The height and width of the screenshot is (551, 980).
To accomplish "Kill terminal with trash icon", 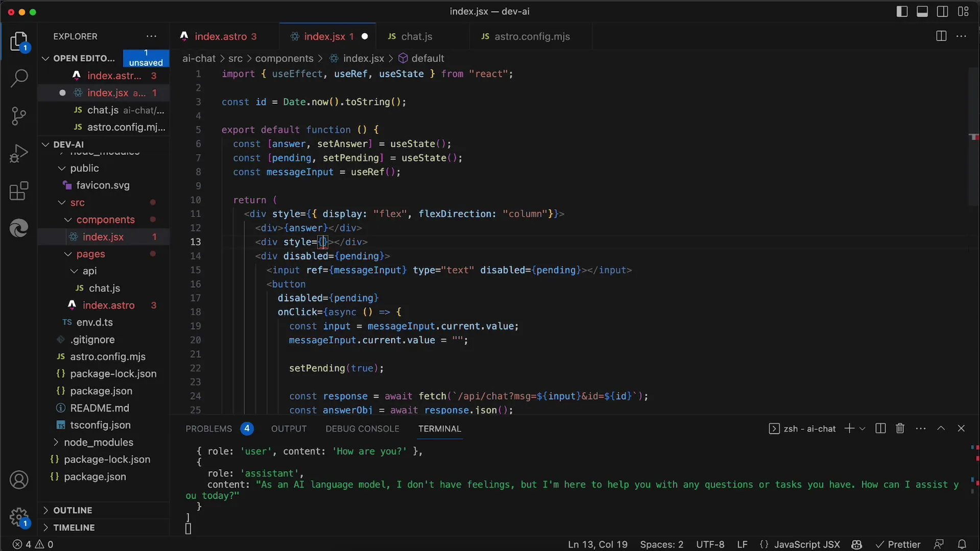I will coord(900,428).
